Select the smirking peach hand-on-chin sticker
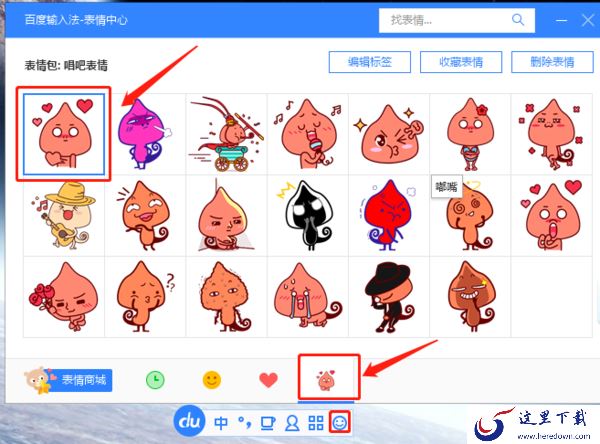Screen dimensions: 600x444 click(x=145, y=215)
